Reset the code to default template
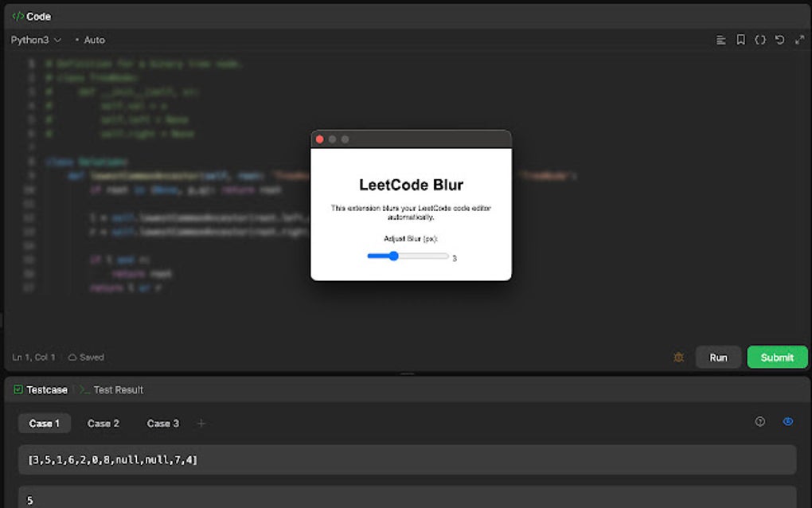 [781, 40]
